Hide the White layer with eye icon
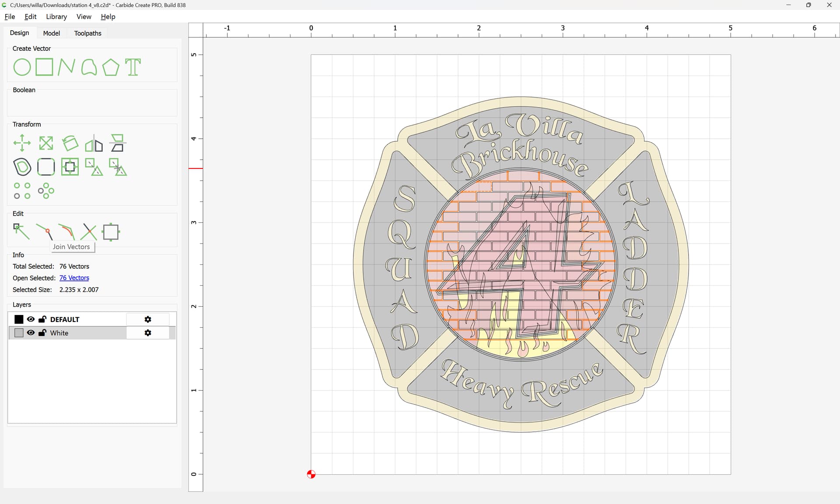This screenshot has width=840, height=504. tap(31, 333)
